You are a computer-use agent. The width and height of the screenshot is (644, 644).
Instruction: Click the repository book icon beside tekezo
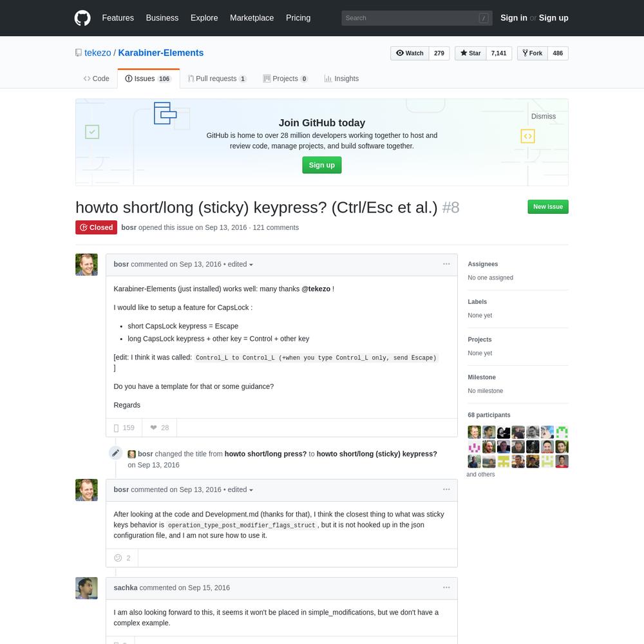click(79, 53)
